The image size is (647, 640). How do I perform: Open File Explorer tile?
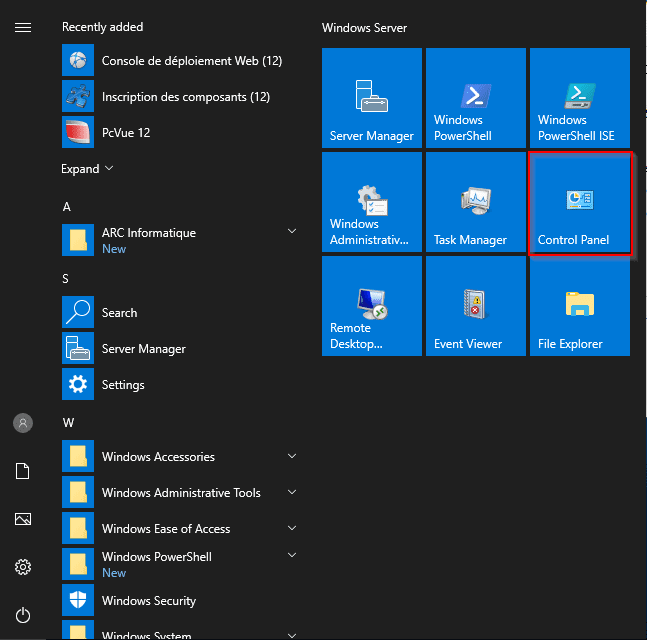[580, 306]
